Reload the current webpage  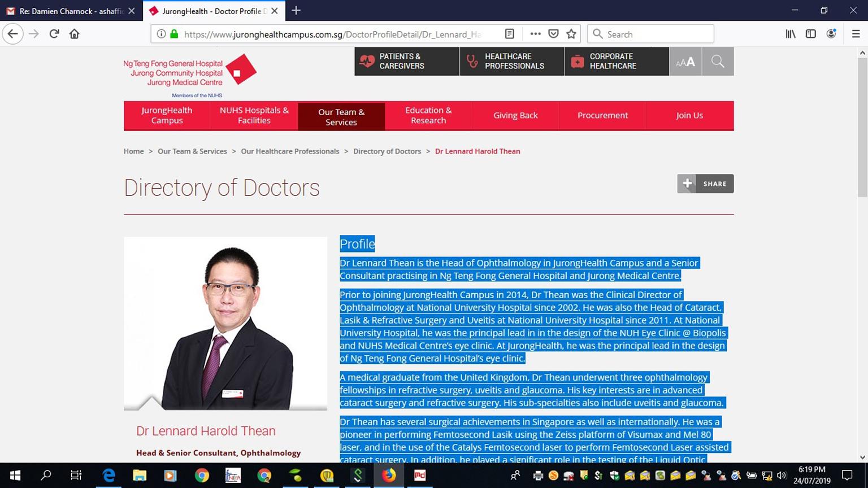coord(54,33)
